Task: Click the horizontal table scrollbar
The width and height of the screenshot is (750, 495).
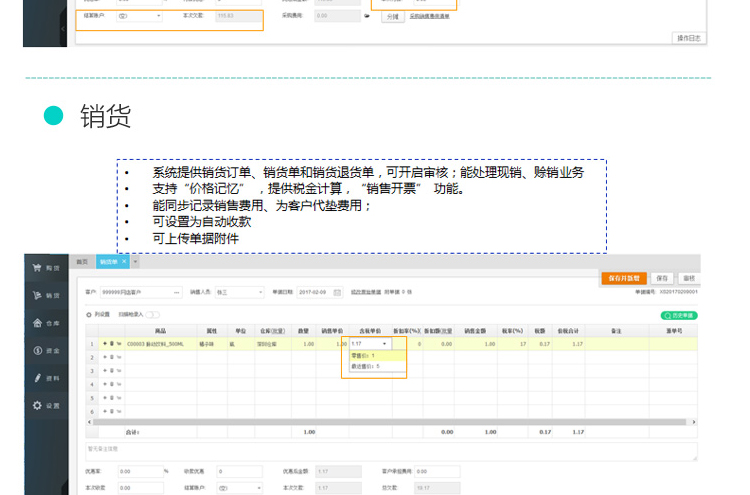Action: tap(389, 422)
